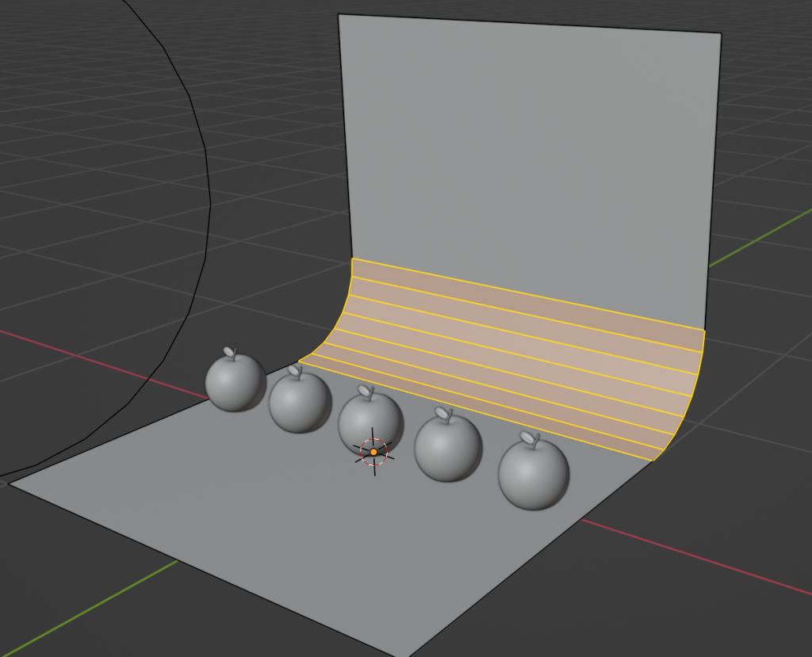Click the stem leaf of the rightmost apple

pyautogui.click(x=529, y=438)
